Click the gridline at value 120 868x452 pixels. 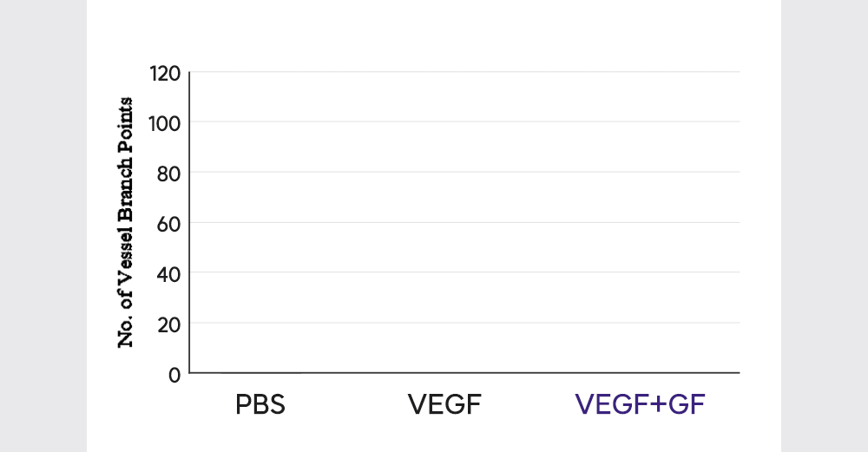464,72
